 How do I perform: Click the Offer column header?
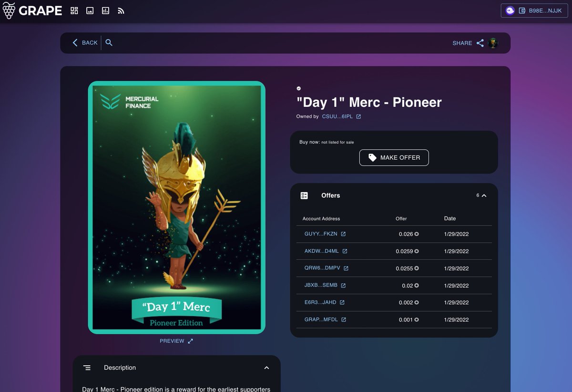click(x=401, y=218)
